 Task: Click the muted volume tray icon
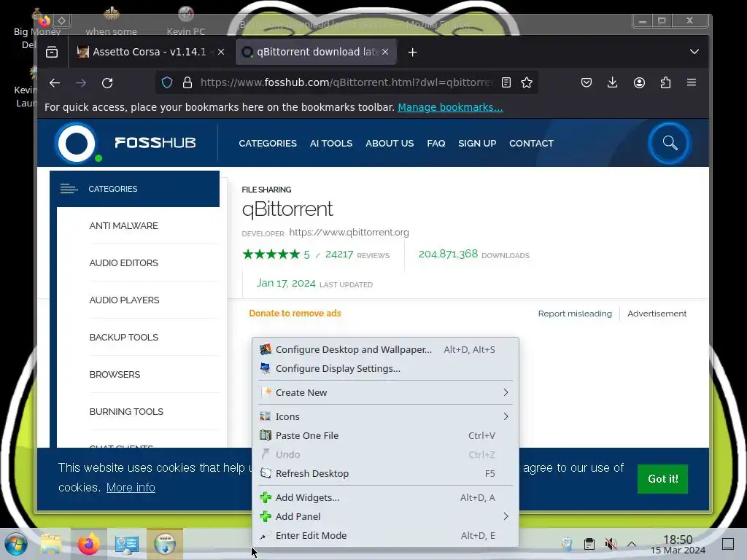point(611,544)
